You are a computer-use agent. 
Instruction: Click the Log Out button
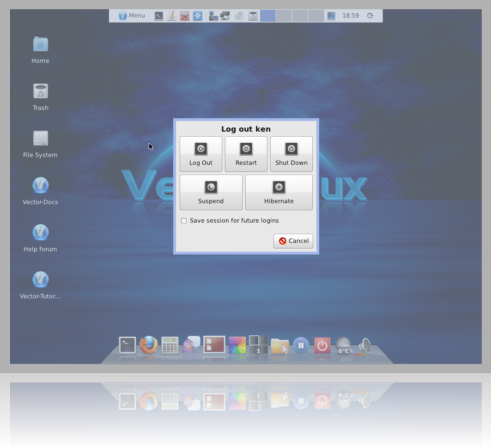(x=200, y=154)
